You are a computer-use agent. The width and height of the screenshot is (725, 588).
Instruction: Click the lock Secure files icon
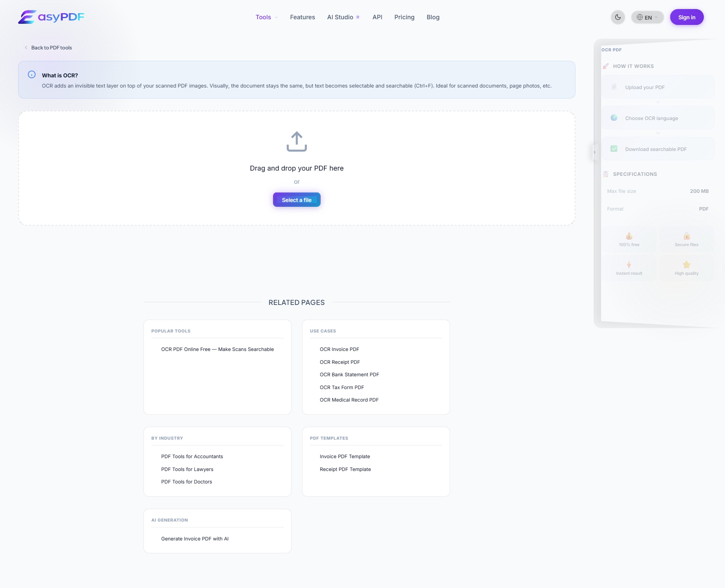(x=686, y=236)
